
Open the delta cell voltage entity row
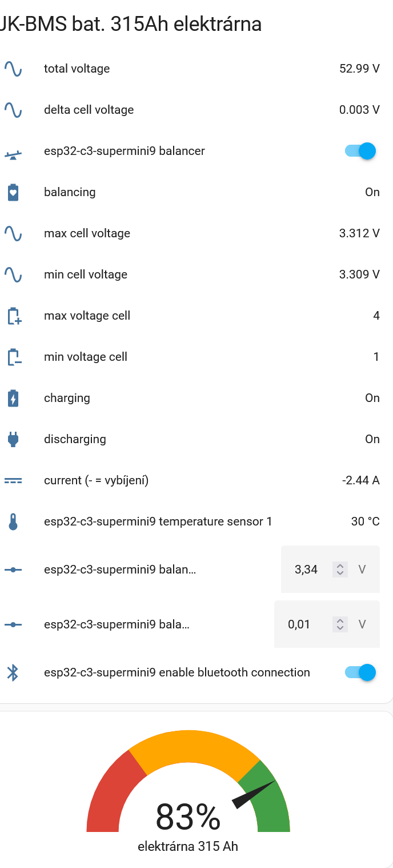(x=89, y=110)
